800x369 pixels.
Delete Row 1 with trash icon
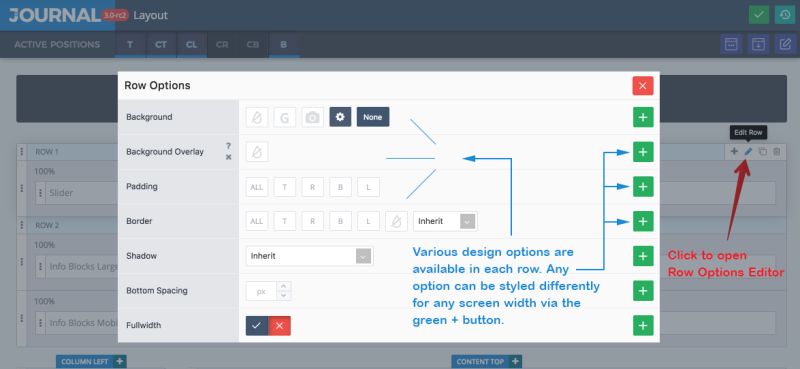[777, 152]
